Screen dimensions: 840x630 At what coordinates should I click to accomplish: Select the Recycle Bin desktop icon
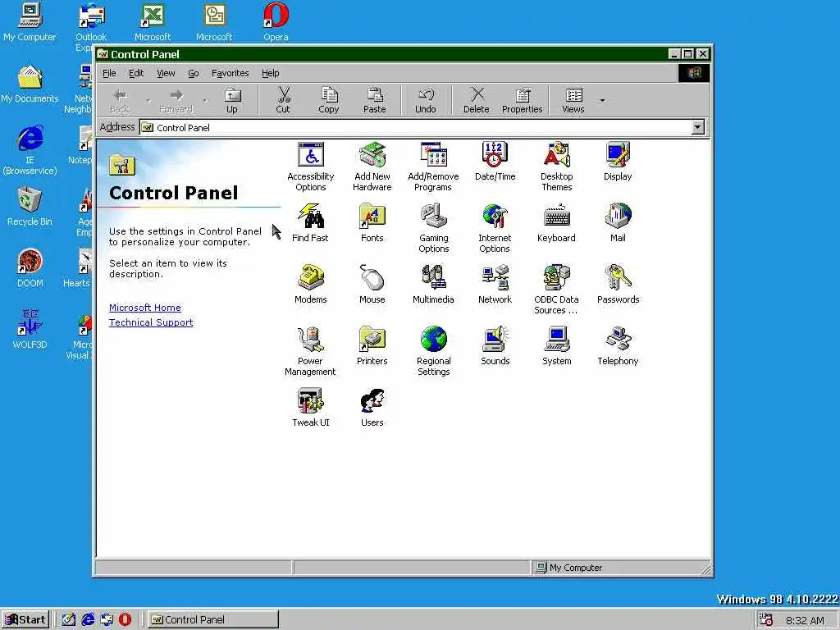coord(30,207)
